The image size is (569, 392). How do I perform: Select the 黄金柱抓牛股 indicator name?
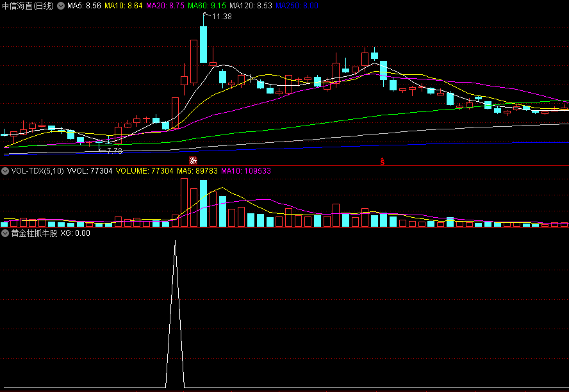click(34, 233)
